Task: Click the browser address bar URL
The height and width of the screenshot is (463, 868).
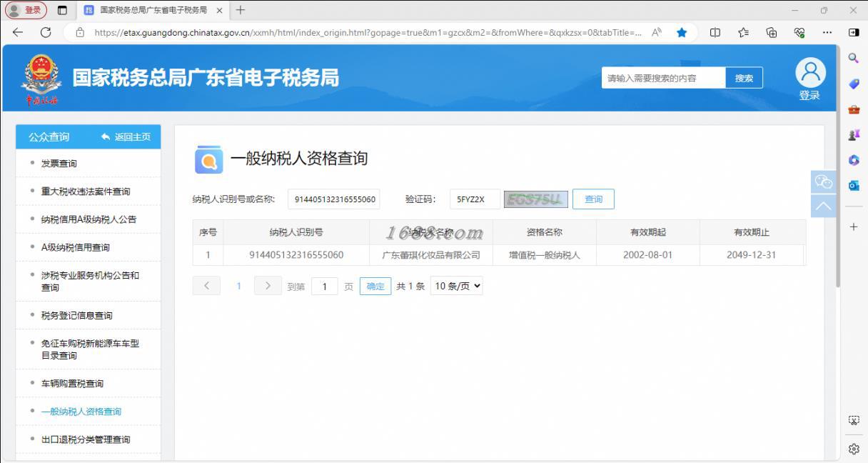Action: (x=368, y=32)
